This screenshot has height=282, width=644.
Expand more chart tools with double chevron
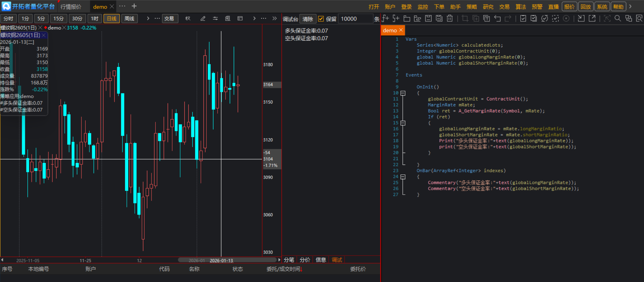275,19
